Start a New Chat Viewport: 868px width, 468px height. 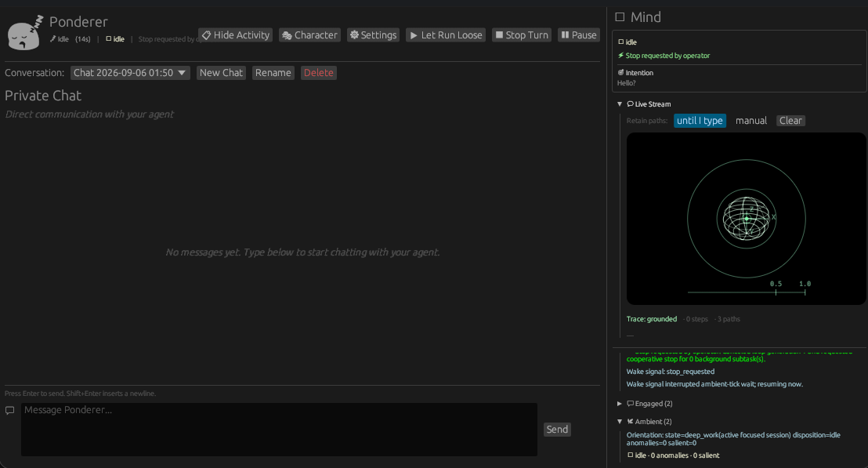(221, 73)
